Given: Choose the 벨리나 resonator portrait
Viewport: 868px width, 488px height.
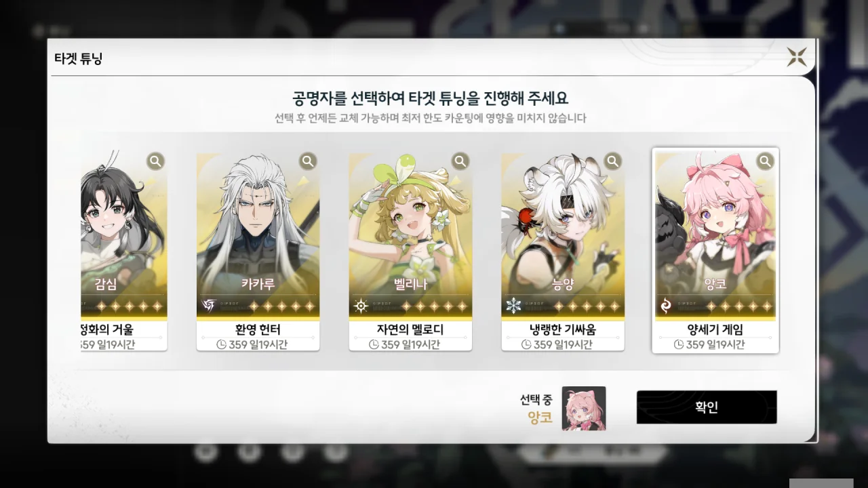Looking at the screenshot, I should coord(410,235).
